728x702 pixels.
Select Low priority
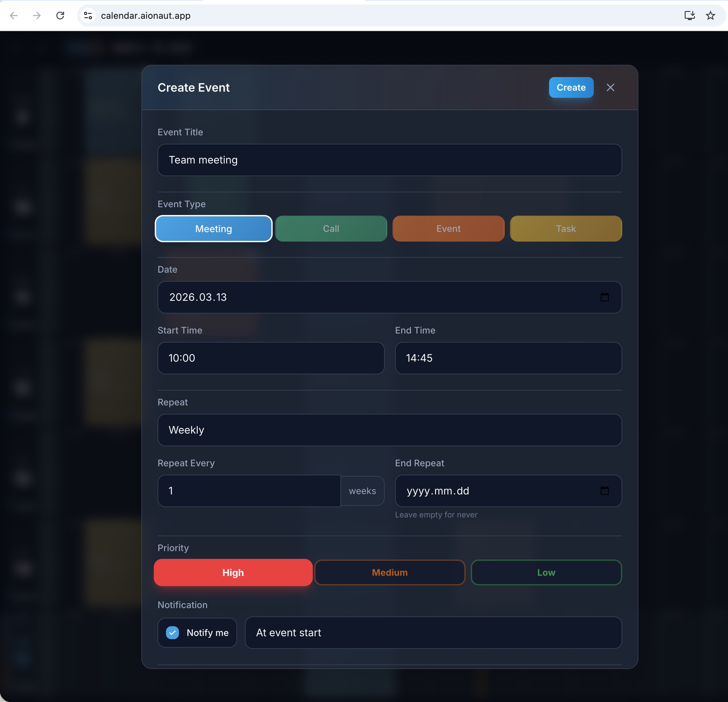click(546, 572)
